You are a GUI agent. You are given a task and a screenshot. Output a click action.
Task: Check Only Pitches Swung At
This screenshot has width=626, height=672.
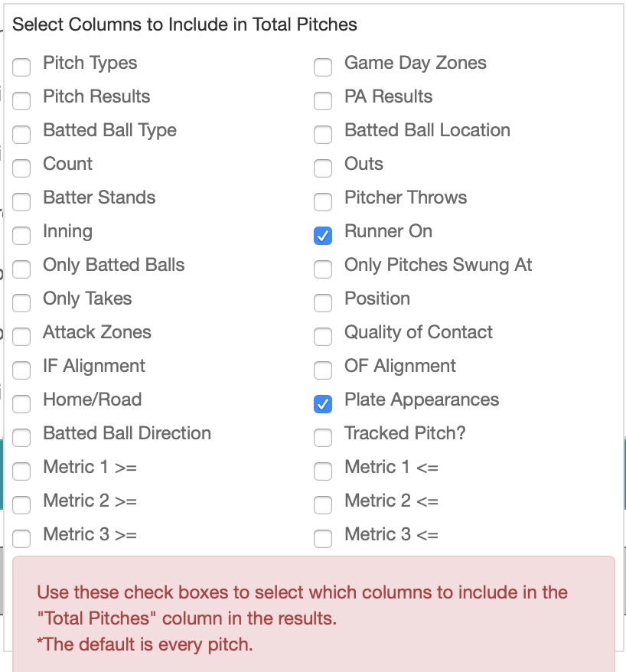[x=323, y=269]
